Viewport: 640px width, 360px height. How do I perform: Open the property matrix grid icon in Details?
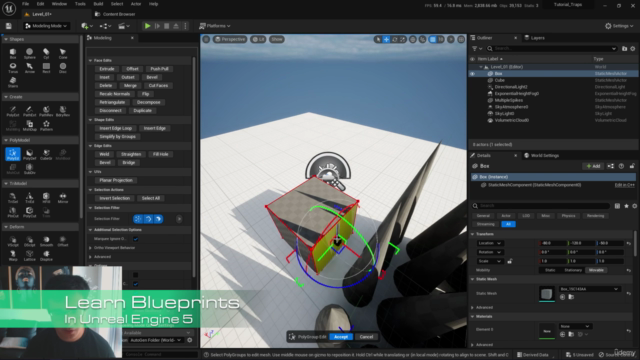pos(617,206)
